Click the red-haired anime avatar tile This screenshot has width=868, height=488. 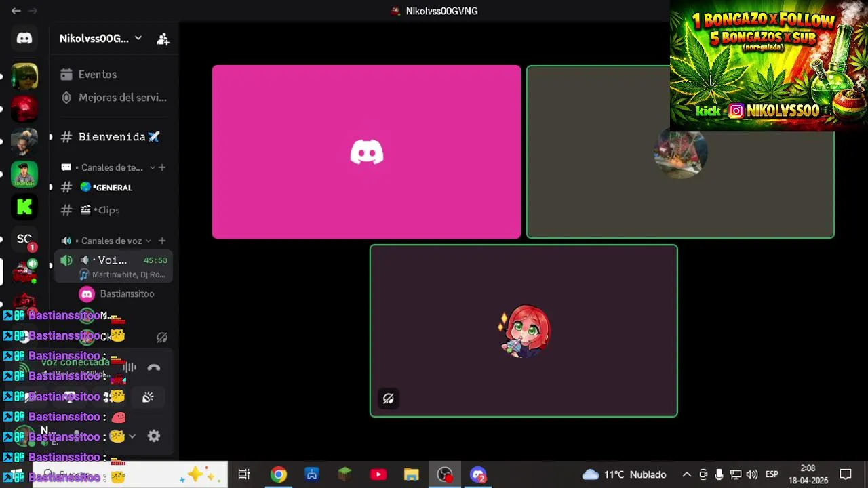point(524,331)
